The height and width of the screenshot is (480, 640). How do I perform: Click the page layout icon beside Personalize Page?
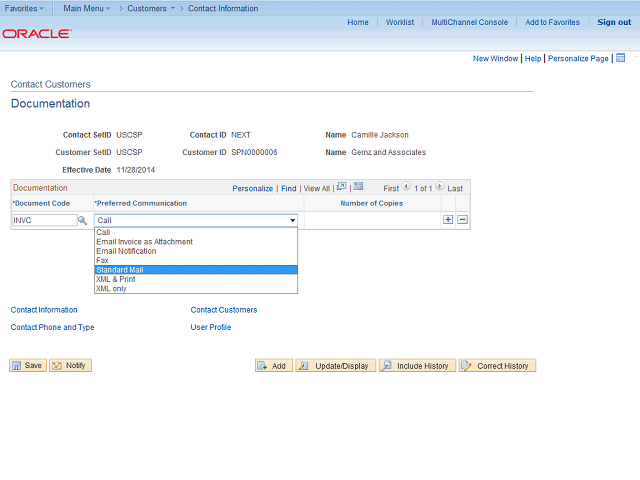click(x=620, y=58)
